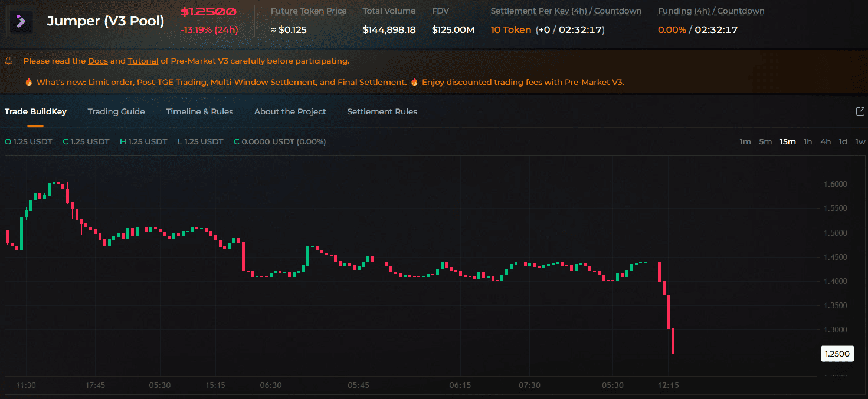Click the FDV label
Screen dimensions: 868x399
point(440,11)
